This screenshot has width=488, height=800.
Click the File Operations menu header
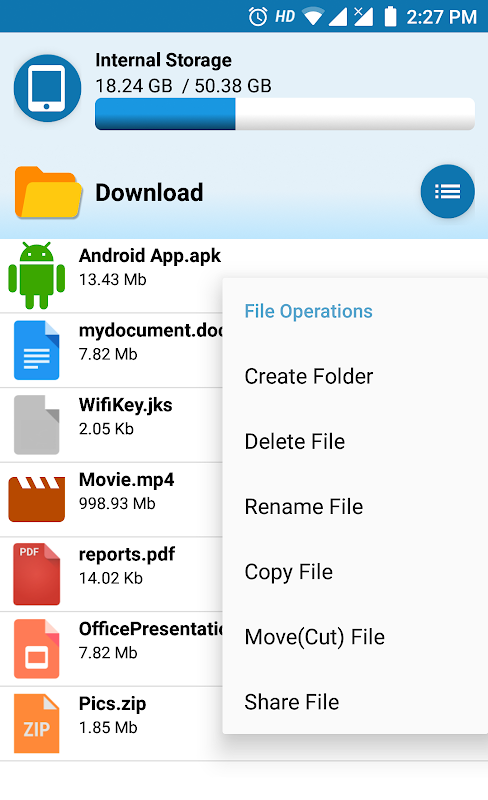click(308, 311)
